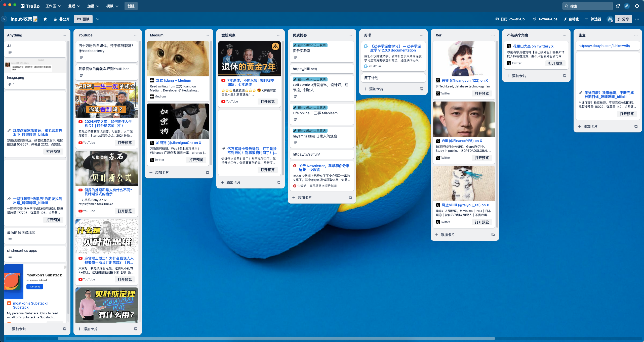Viewport: 644px width, 342px height.
Task: Click the 创建 button
Action: click(131, 6)
